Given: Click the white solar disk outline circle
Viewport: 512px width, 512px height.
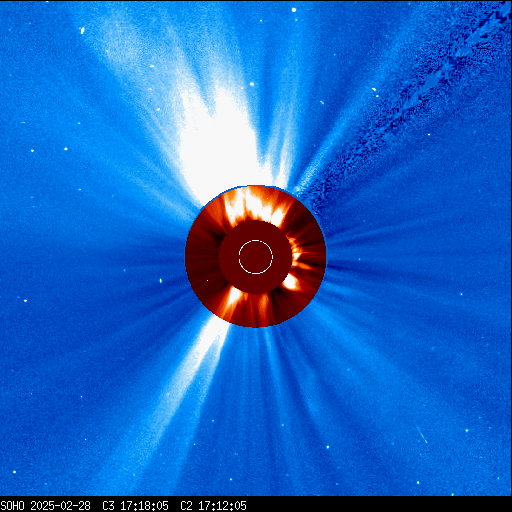Looking at the screenshot, I should [256, 257].
